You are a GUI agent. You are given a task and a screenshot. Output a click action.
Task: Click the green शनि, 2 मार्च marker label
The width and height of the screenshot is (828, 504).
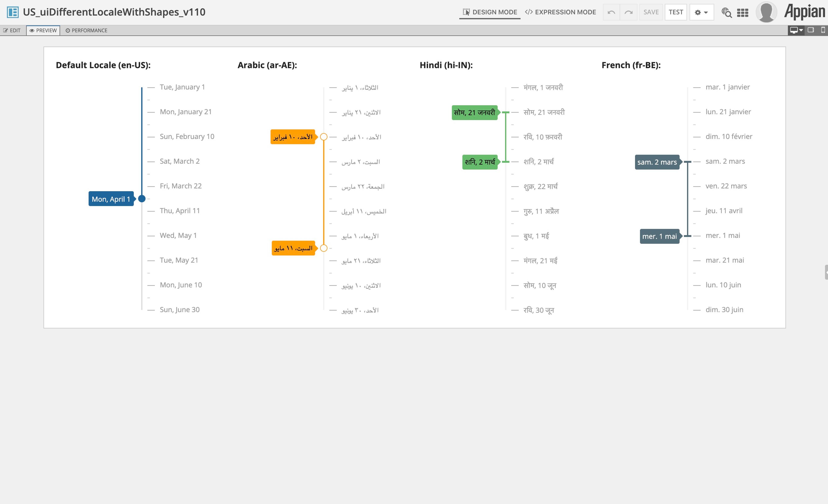pos(480,162)
